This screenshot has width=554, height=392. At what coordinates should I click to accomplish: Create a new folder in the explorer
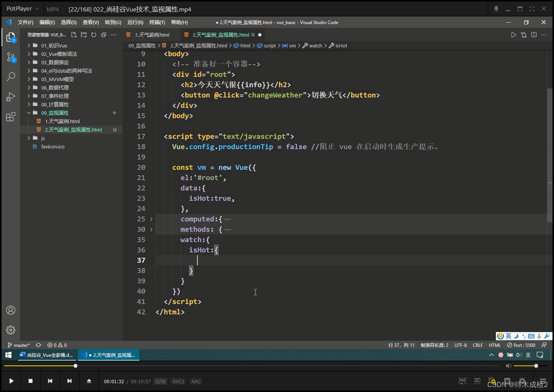[84, 35]
